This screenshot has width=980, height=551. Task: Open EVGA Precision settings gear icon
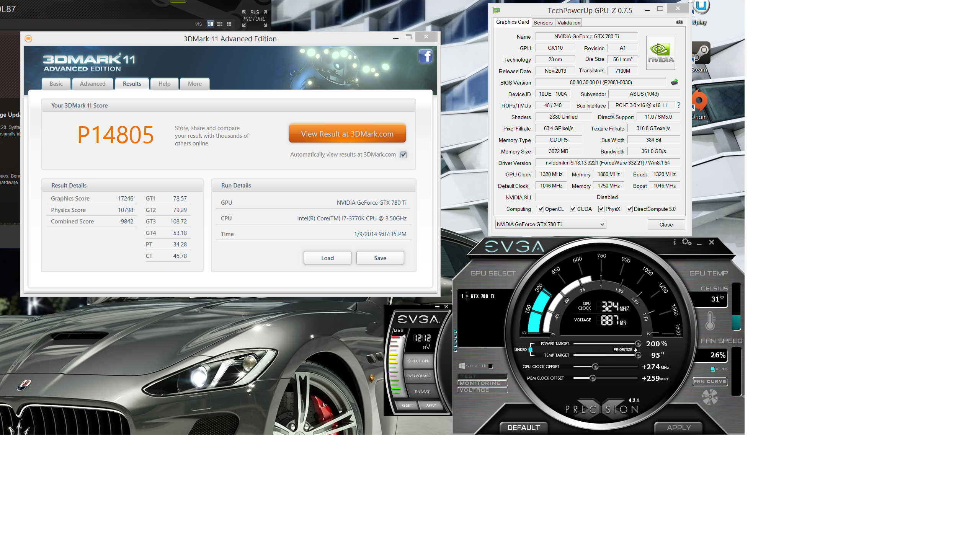[x=687, y=242]
